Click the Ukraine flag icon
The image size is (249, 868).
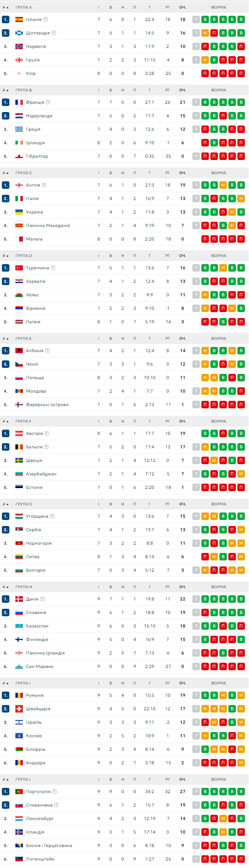click(x=19, y=212)
